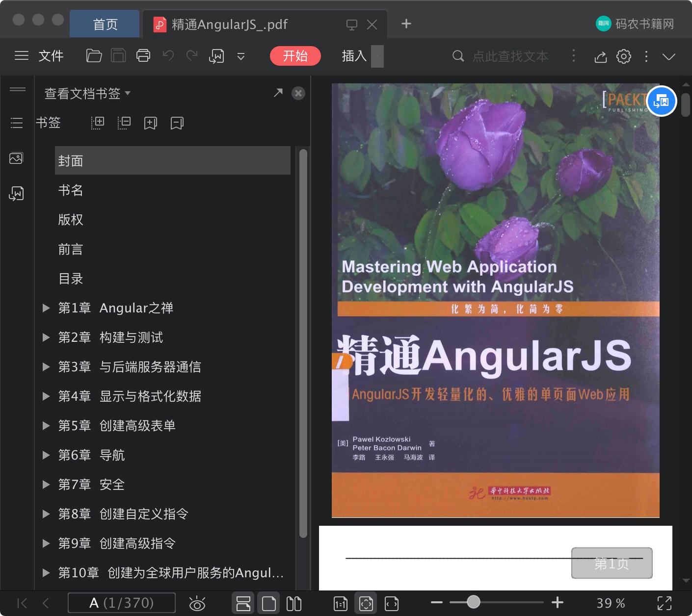692x616 pixels.
Task: Click the sidebar convert document icon
Action: (16, 194)
